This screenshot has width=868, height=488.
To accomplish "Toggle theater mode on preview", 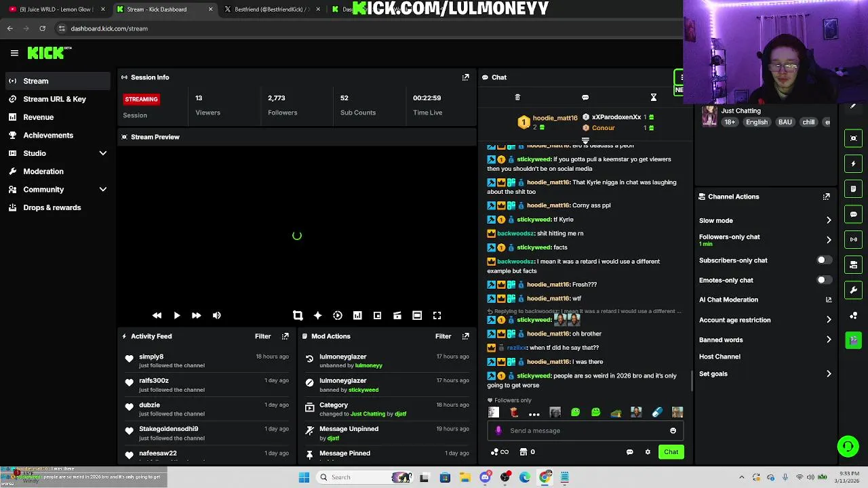I will pos(417,315).
